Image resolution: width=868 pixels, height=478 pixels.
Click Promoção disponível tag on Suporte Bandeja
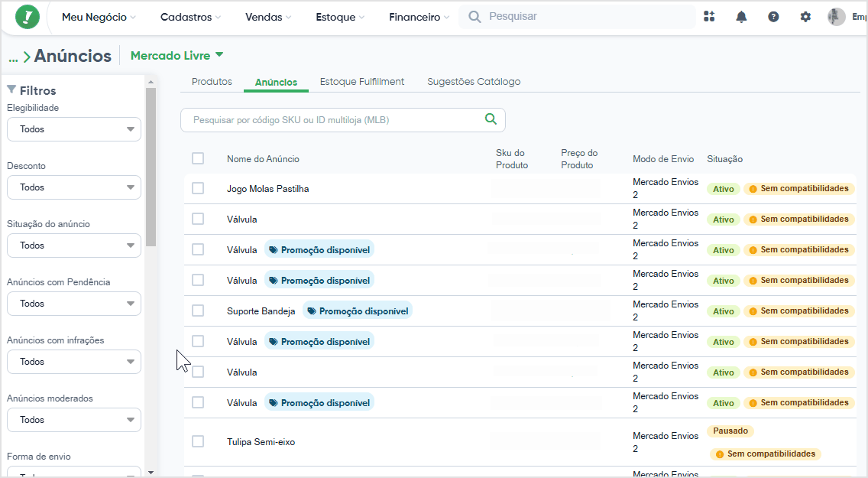[358, 311]
